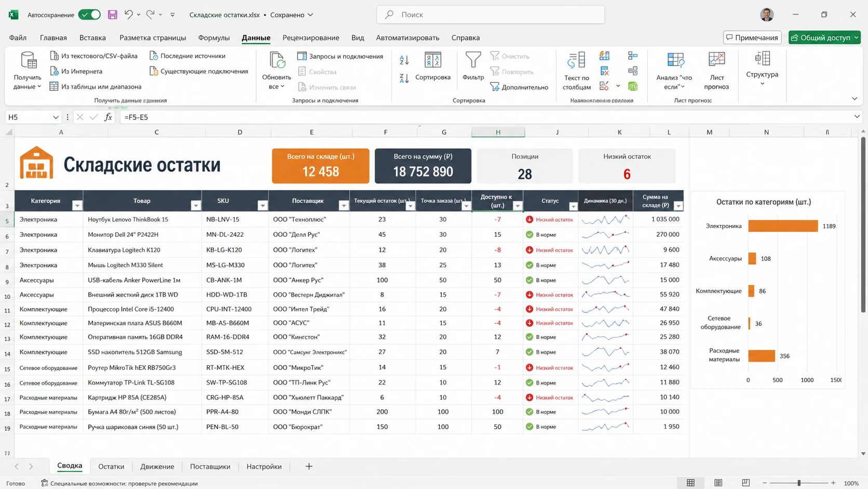Expand the Name Box dropdown arrow
Screen dimensions: 868x489
(56, 117)
